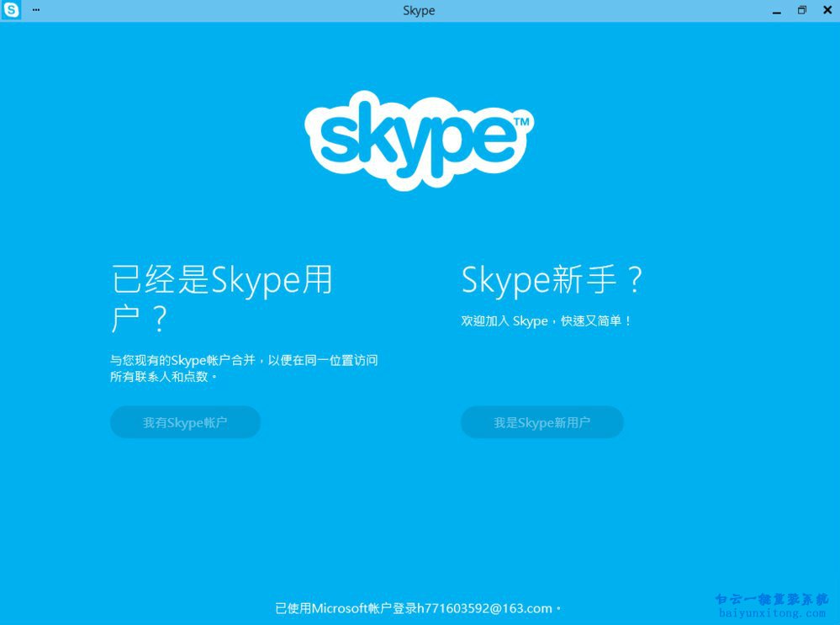Click the white cloud shape behind the logo
Screen dimensions: 840x625
pos(419,141)
